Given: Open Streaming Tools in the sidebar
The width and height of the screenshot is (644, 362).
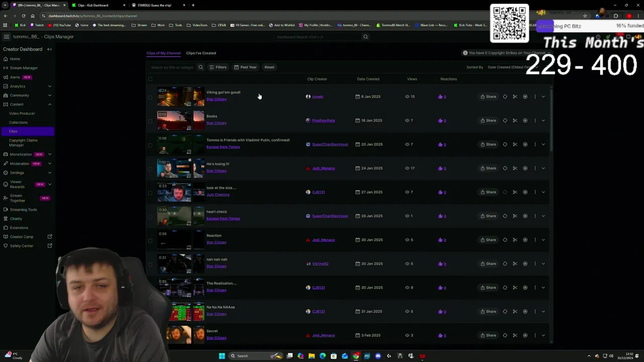Looking at the screenshot, I should 23,210.
